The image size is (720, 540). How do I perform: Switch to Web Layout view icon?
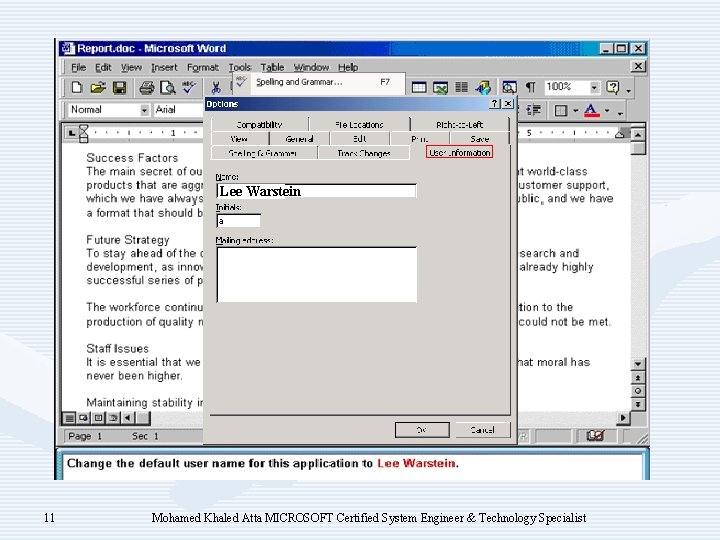(x=84, y=418)
